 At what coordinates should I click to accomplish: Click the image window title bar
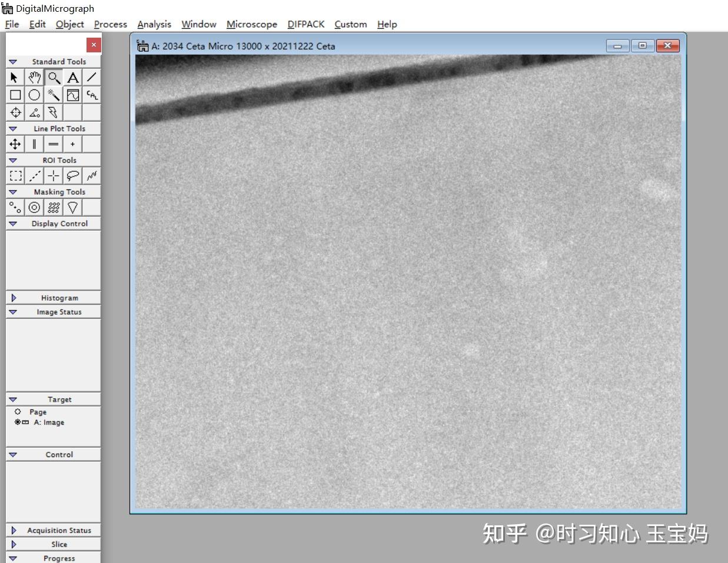tap(353, 45)
